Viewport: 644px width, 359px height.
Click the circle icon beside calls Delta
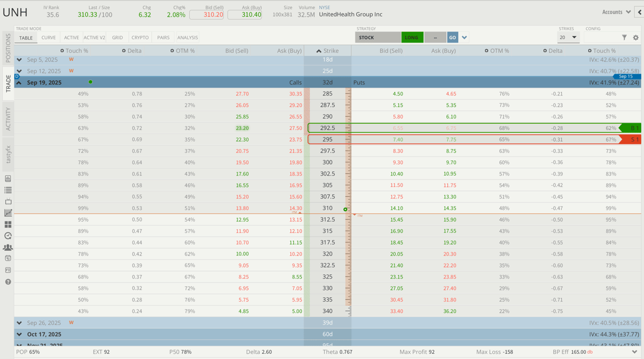[124, 51]
